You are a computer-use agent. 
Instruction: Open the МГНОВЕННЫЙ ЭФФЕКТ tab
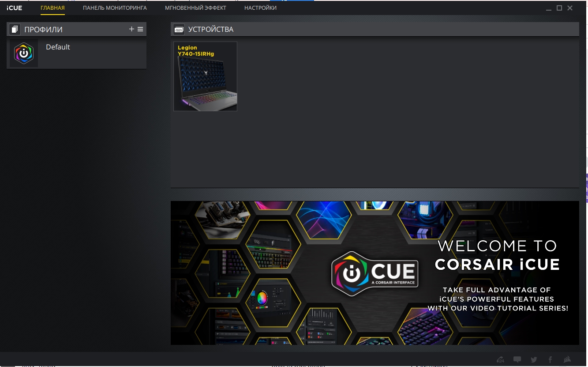point(195,8)
